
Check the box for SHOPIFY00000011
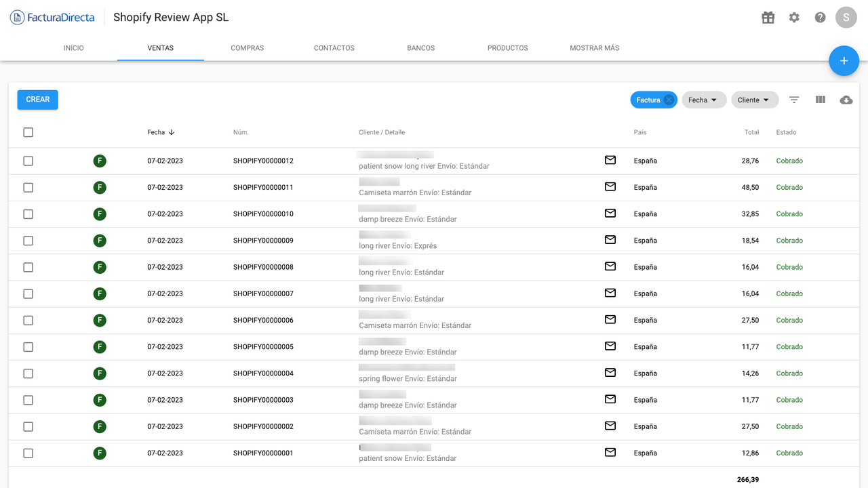(28, 187)
